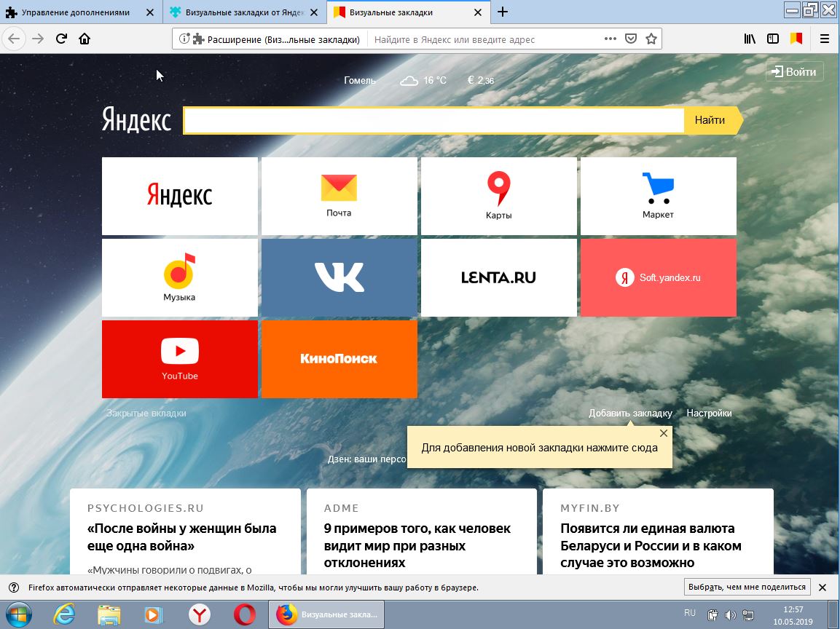Open File Explorer from taskbar
The height and width of the screenshot is (629, 840).
(109, 614)
